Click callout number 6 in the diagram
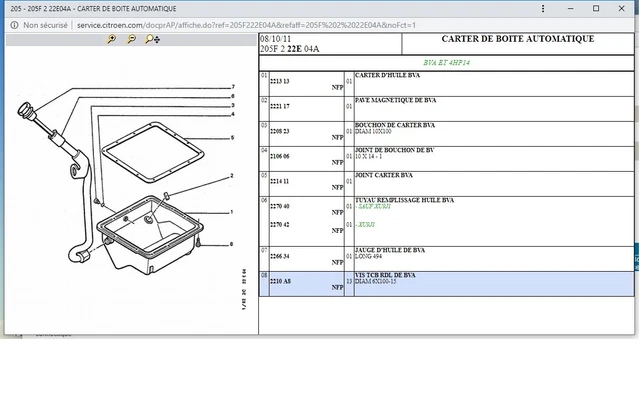The width and height of the screenshot is (640, 400). [x=233, y=96]
